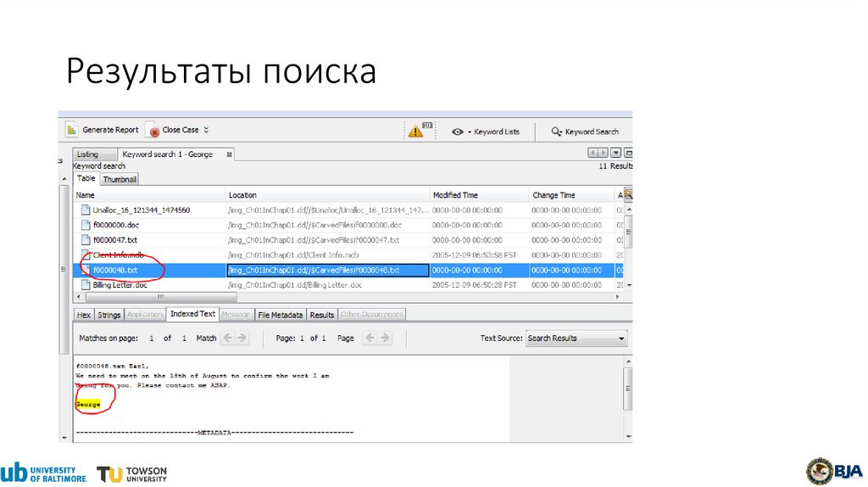The width and height of the screenshot is (868, 487).
Task: Click the Generate Report button
Action: (103, 130)
